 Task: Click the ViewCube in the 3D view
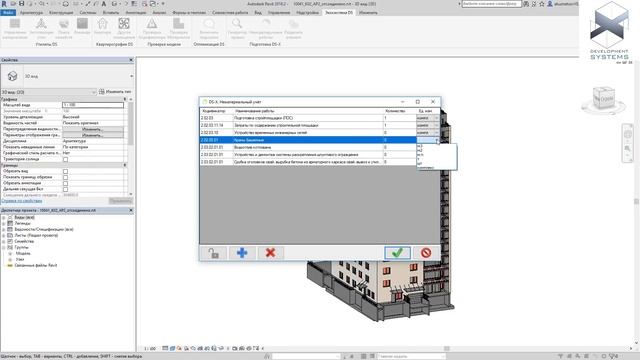coord(604,98)
